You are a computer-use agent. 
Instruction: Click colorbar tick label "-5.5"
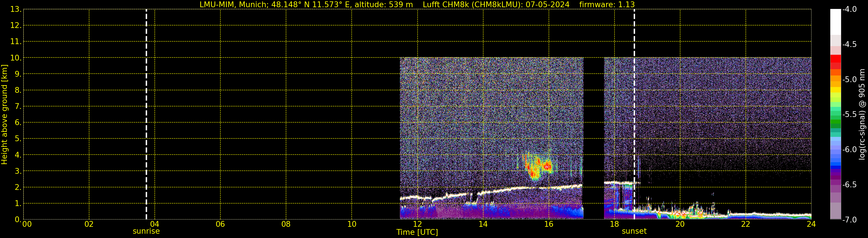point(850,114)
